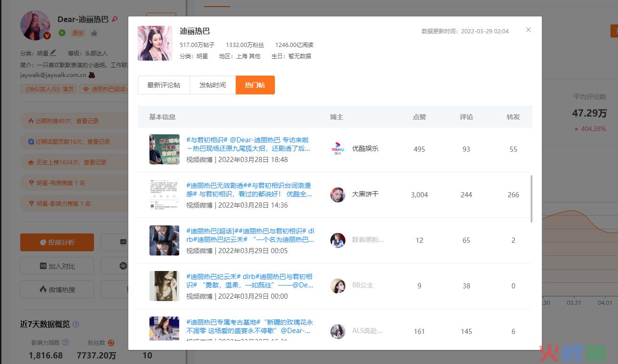Switch to the 最新评论帖 tab
618x364 pixels.
(x=164, y=85)
